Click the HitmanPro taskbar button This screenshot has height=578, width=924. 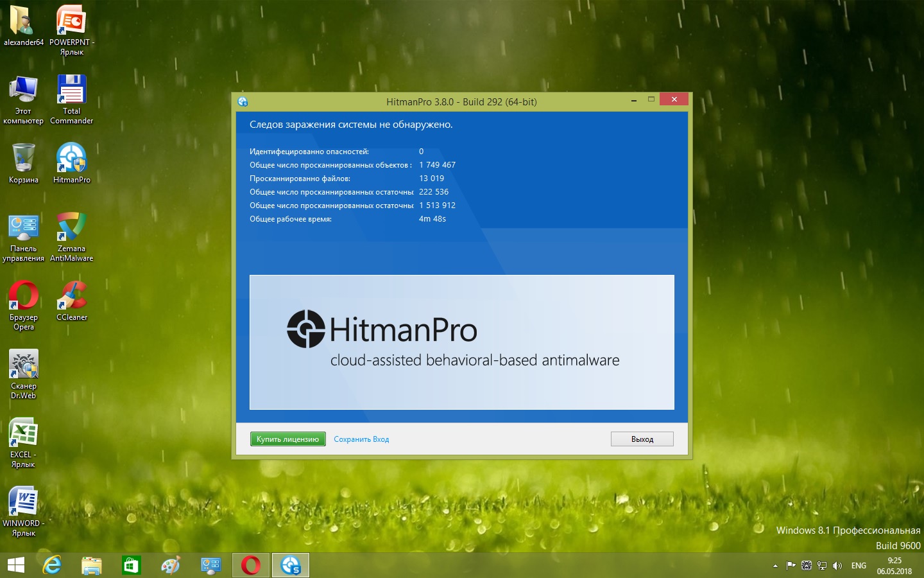291,565
